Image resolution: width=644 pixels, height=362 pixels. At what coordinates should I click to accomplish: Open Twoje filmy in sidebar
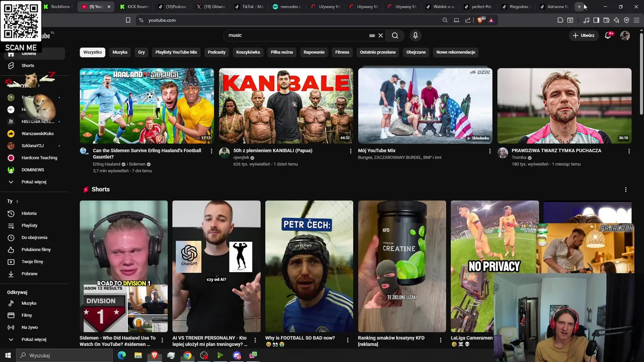32,261
